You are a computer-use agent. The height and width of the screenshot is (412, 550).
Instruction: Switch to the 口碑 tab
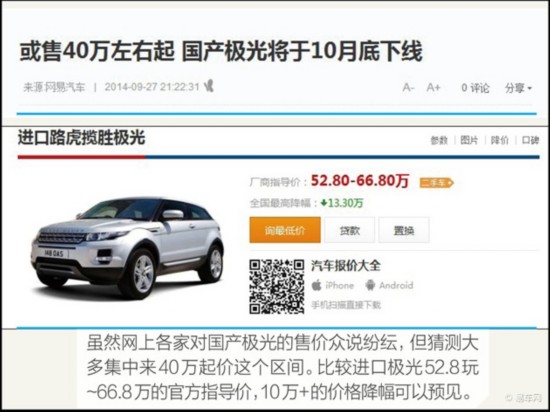530,140
